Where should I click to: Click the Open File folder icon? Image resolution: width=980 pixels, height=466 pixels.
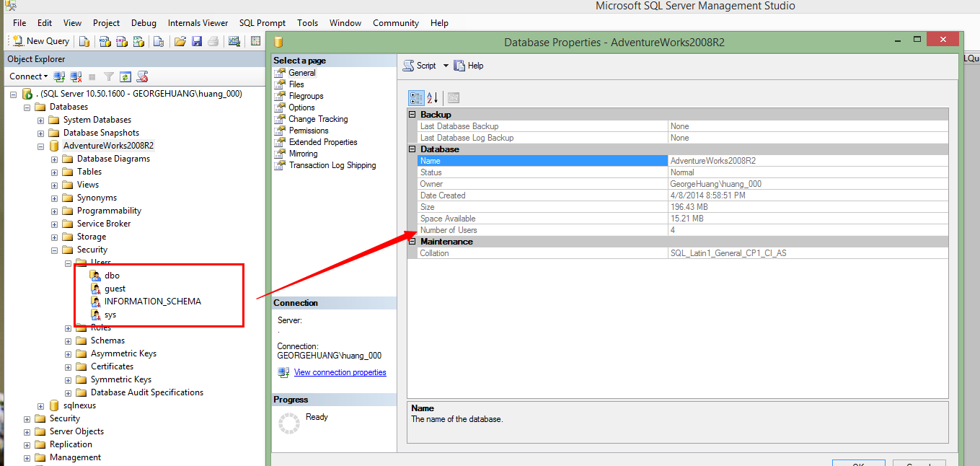[180, 41]
